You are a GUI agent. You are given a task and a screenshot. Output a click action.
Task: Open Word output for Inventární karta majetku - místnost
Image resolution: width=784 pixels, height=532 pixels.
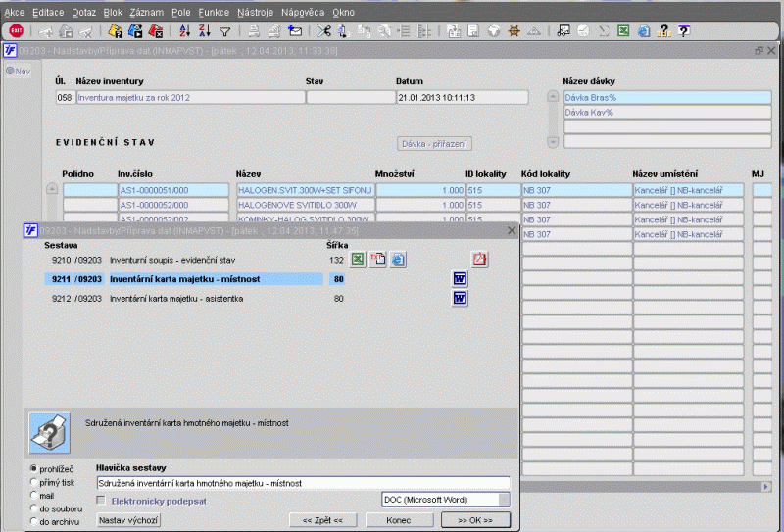460,279
